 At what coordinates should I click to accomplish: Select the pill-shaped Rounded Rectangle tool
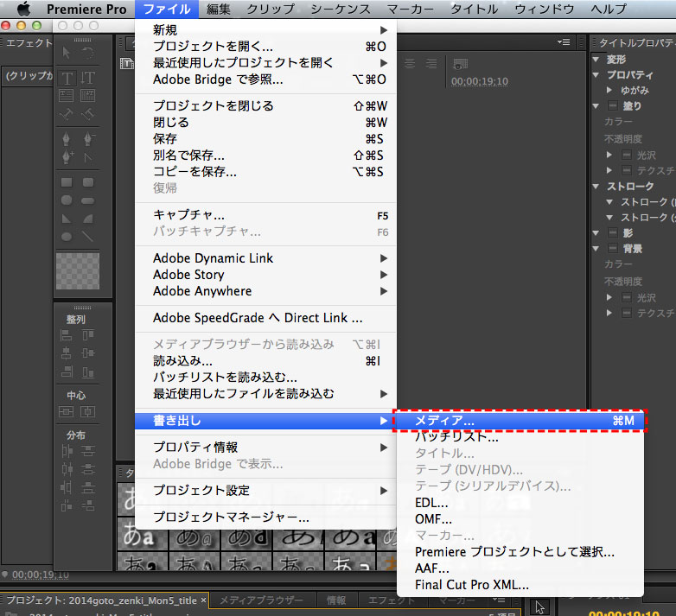(x=87, y=201)
